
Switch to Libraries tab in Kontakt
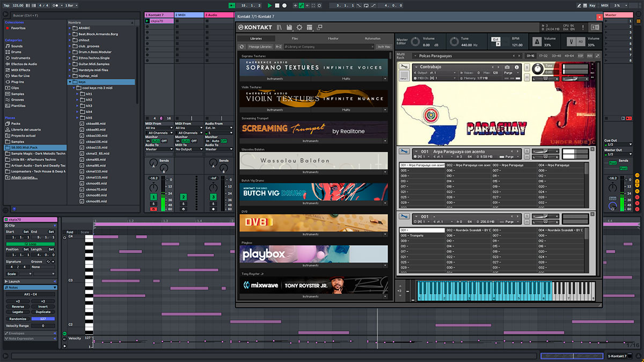tap(256, 39)
